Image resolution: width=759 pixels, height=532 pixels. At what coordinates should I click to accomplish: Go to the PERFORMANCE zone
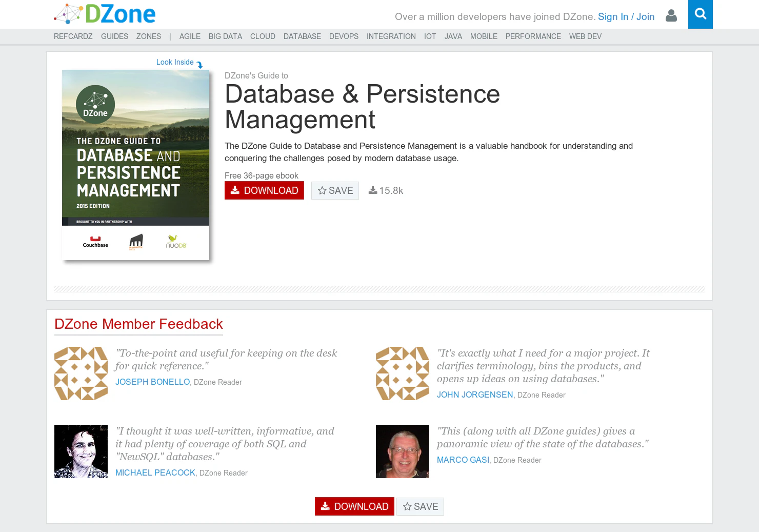pyautogui.click(x=533, y=36)
